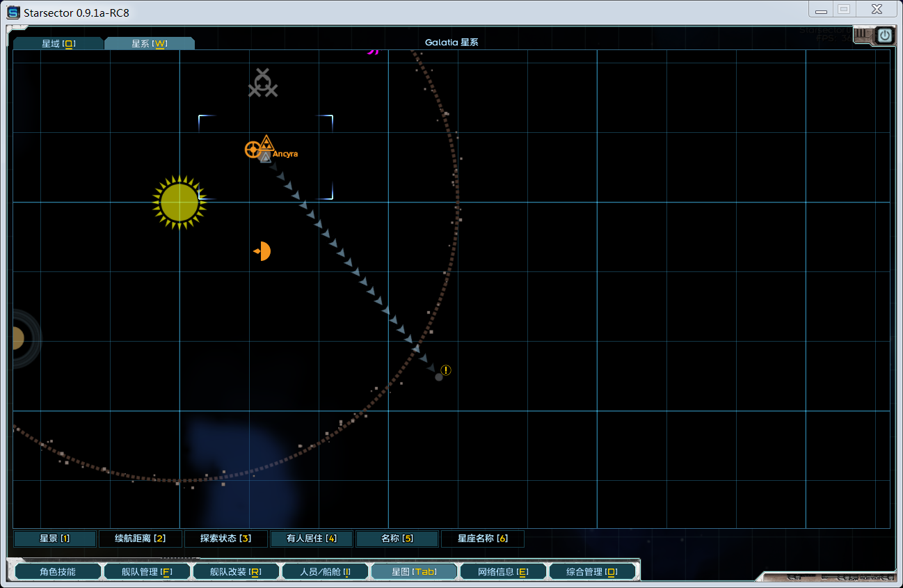Switch to the 星系 [W] tab
This screenshot has width=903, height=588.
(149, 43)
